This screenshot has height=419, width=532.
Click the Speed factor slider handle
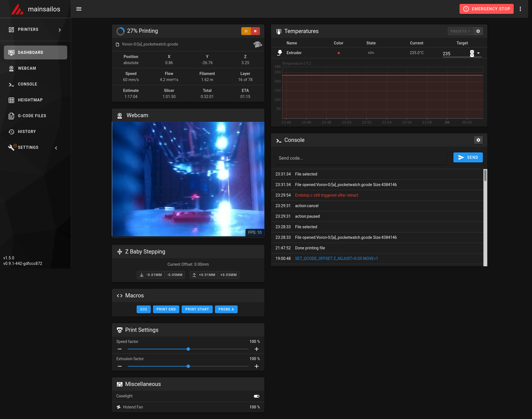(188, 349)
